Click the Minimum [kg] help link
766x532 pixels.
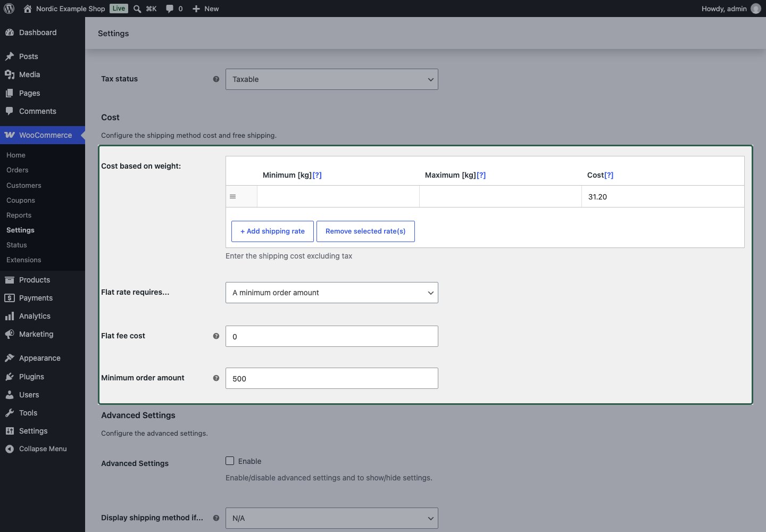pos(317,175)
